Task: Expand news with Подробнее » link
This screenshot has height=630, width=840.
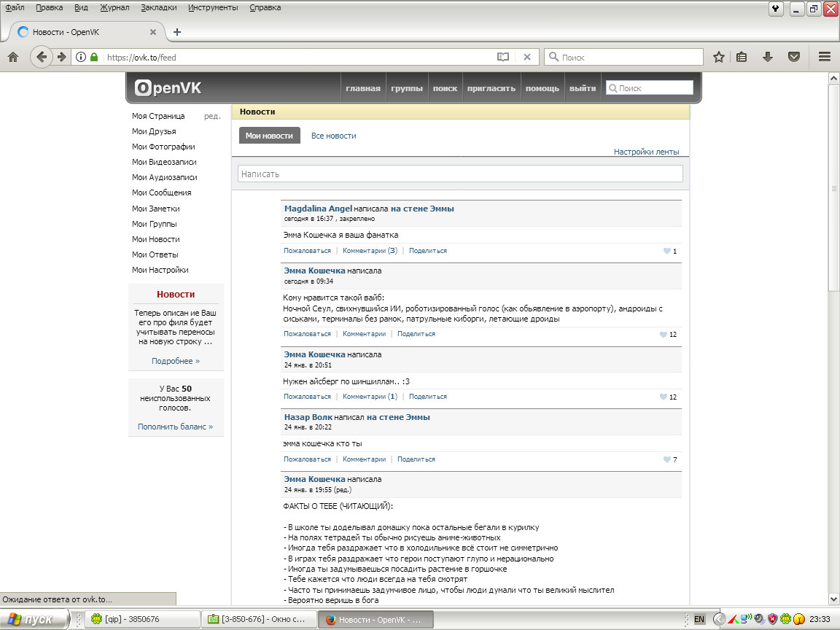Action: click(176, 361)
